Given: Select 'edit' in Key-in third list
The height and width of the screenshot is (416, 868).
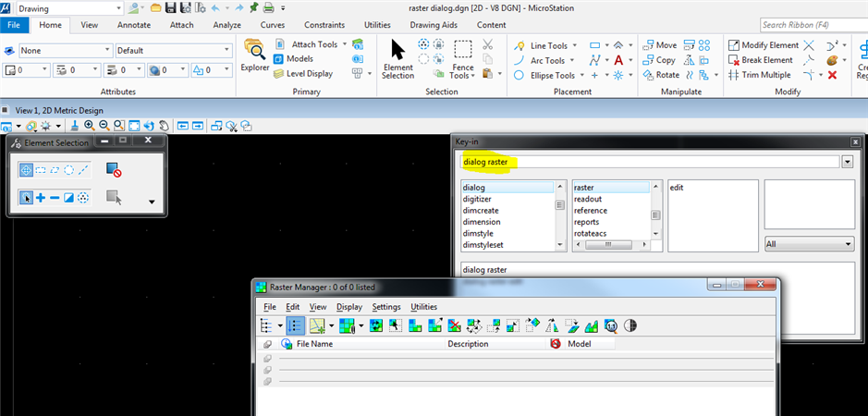Looking at the screenshot, I should pyautogui.click(x=677, y=188).
